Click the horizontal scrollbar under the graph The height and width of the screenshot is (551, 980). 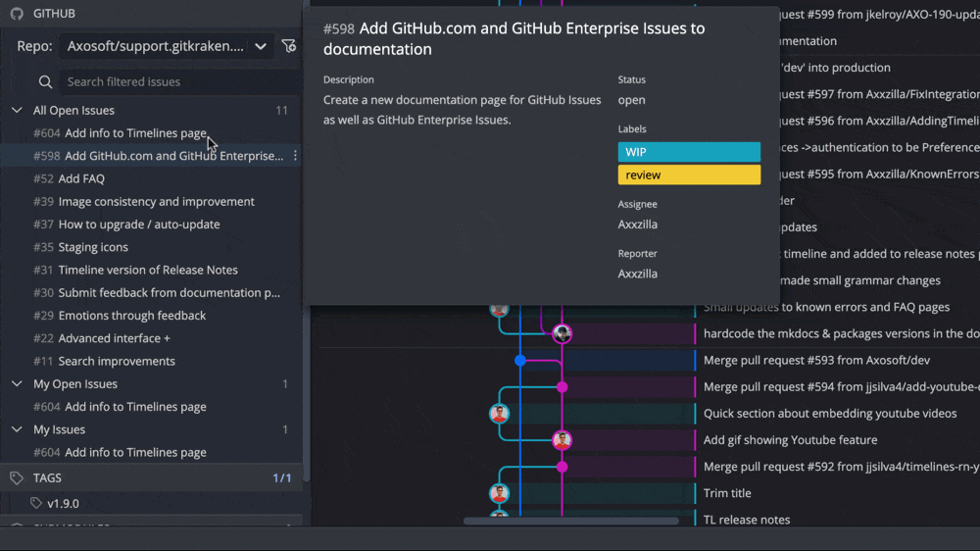tap(570, 521)
